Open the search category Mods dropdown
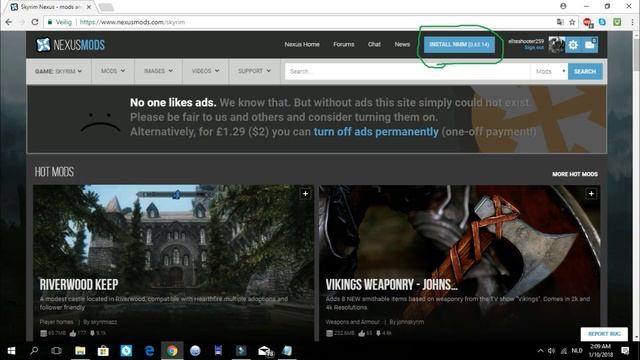 [x=549, y=71]
